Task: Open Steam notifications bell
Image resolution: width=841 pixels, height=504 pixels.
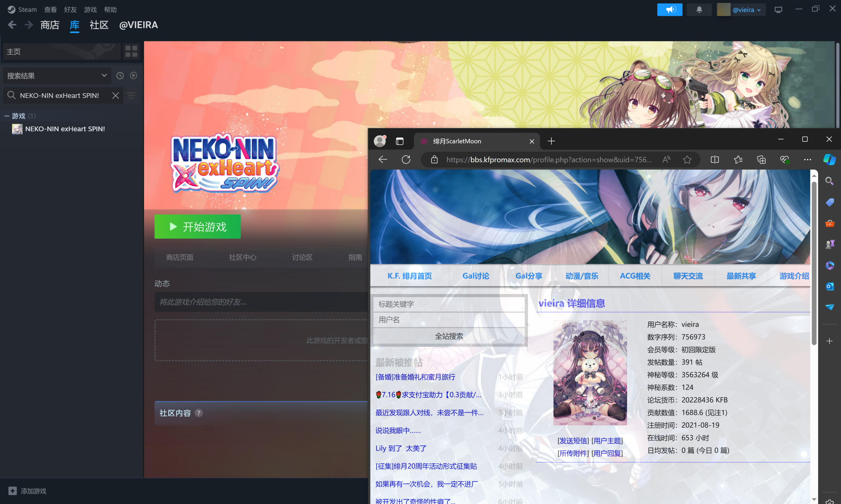Action: click(x=699, y=10)
